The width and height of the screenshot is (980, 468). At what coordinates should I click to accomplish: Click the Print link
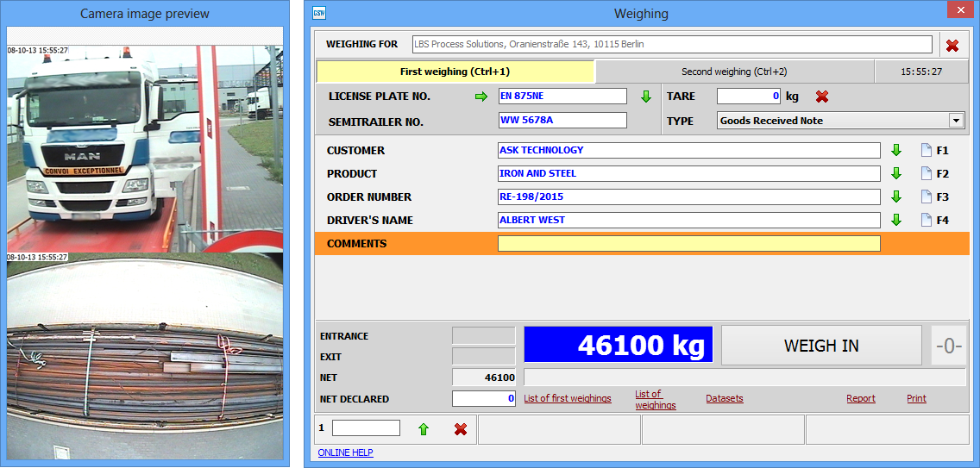(916, 399)
